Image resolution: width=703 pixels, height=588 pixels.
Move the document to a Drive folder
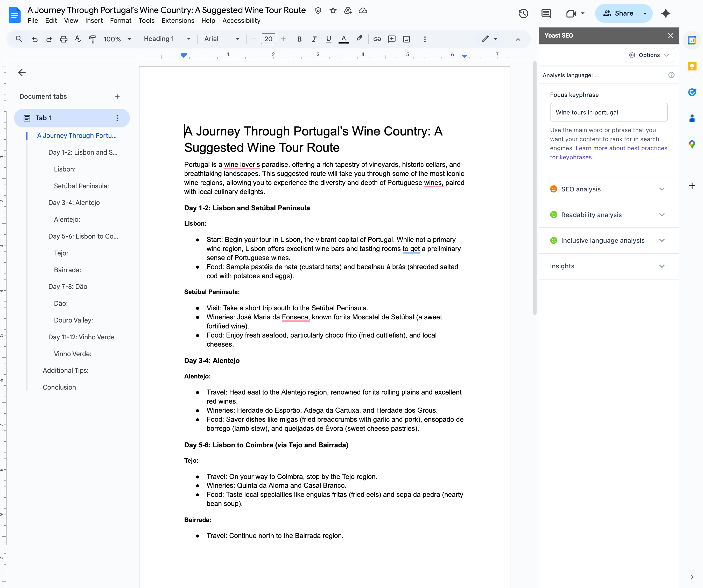(x=348, y=10)
